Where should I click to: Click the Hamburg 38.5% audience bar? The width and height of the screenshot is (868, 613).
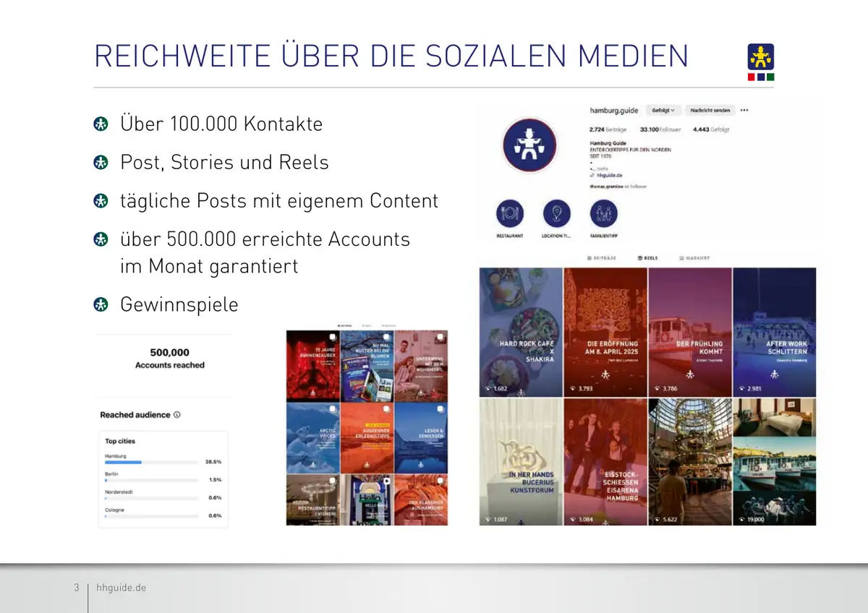pos(152,462)
